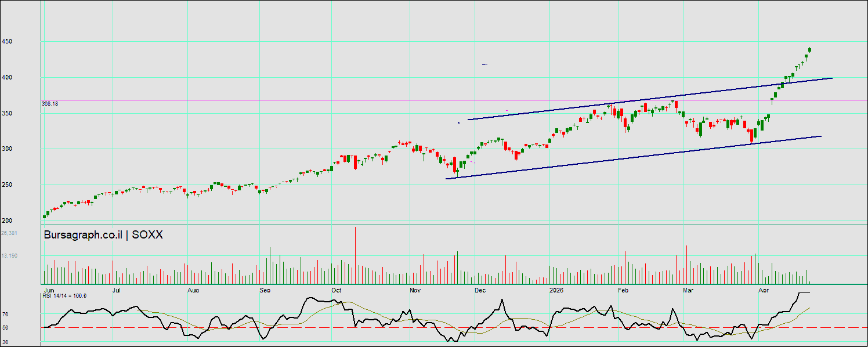Image resolution: width=868 pixels, height=347 pixels.
Task: Click the 300 price axis label
Action: point(7,149)
